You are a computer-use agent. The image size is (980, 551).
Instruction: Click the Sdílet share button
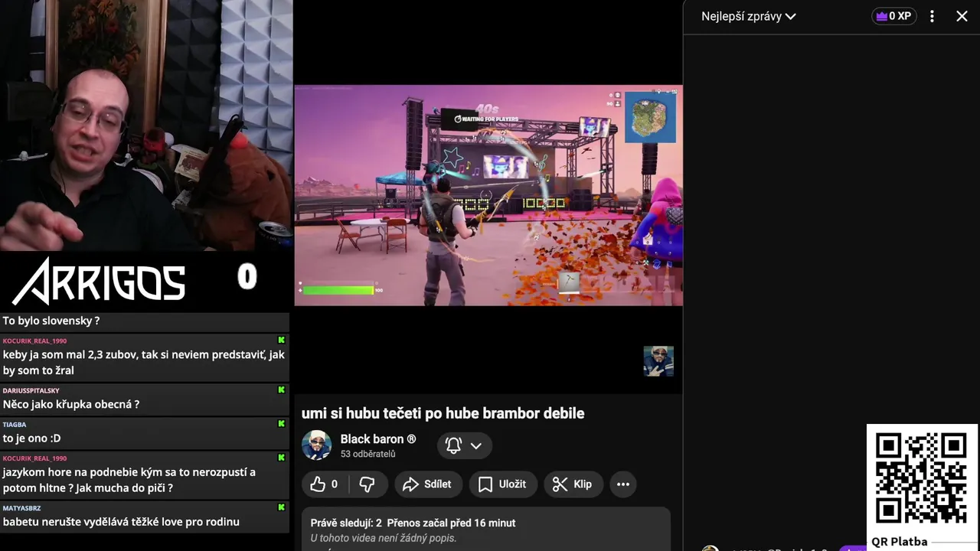click(x=427, y=484)
